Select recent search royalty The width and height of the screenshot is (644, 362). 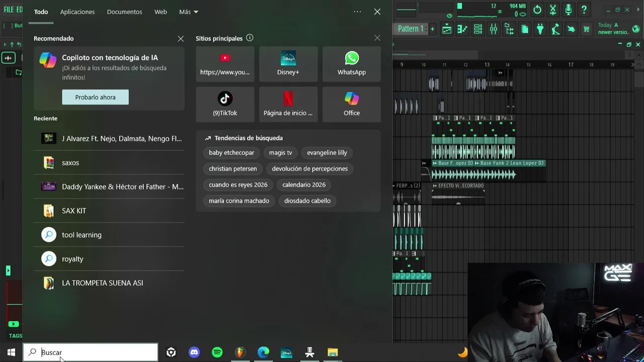tap(109, 259)
